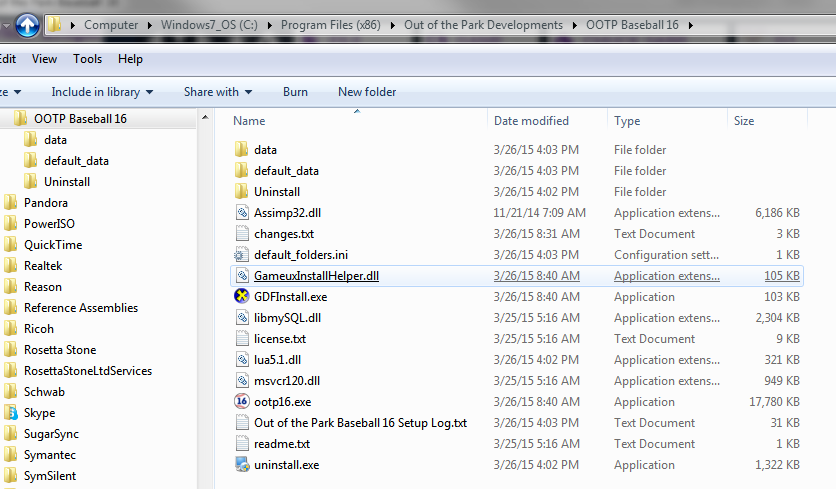This screenshot has height=489, width=836.
Task: Click the New folder button
Action: [367, 92]
